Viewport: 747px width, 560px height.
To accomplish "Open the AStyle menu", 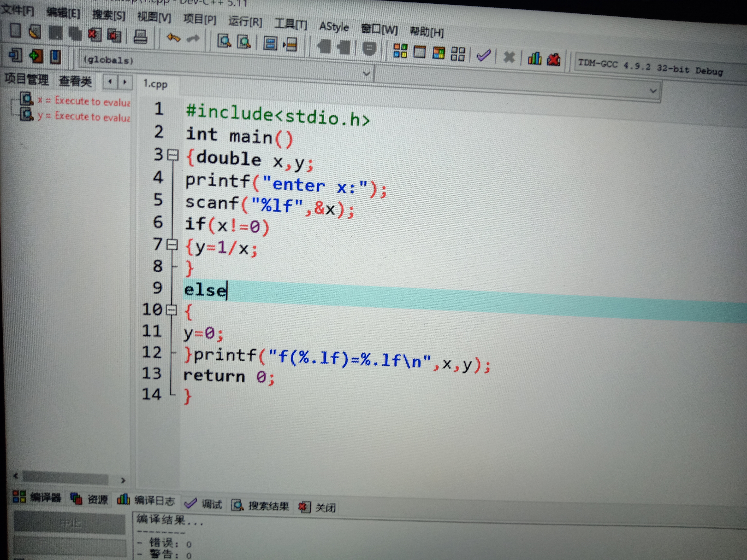I will pyautogui.click(x=334, y=27).
